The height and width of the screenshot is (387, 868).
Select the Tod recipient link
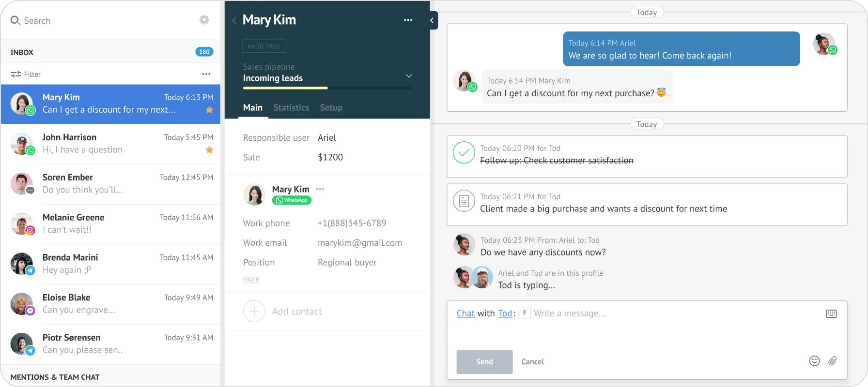505,313
